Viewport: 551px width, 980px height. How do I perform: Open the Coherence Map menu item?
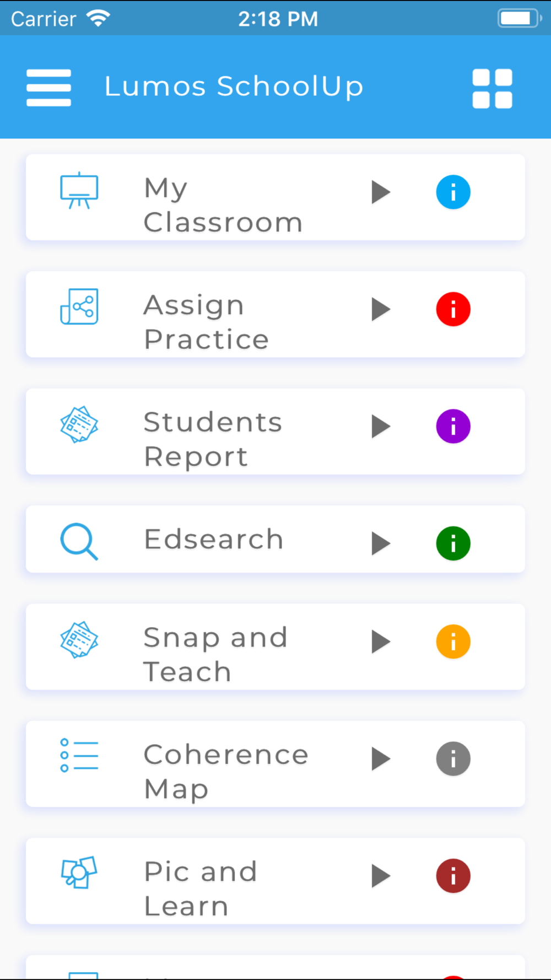(275, 764)
